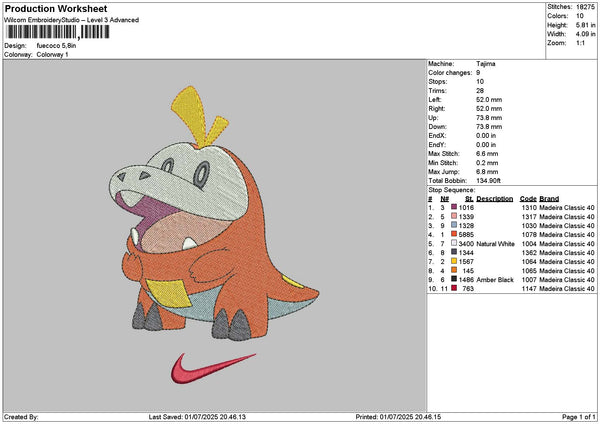Image resolution: width=600 pixels, height=424 pixels.
Task: Click thread code '1147' in row 10
Action: [529, 289]
